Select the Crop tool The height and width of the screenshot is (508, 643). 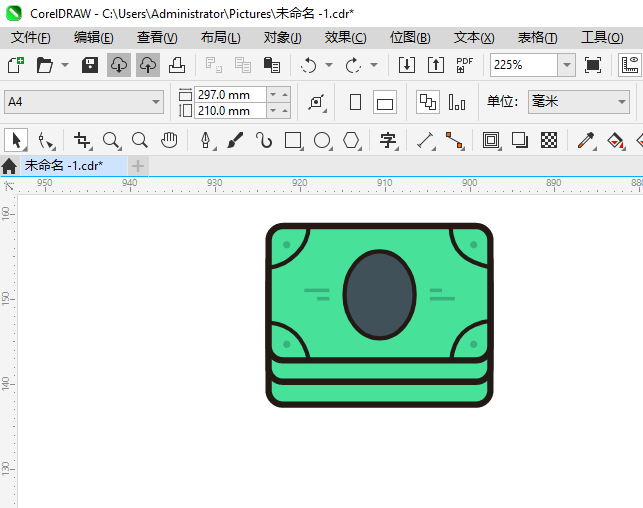tap(82, 140)
